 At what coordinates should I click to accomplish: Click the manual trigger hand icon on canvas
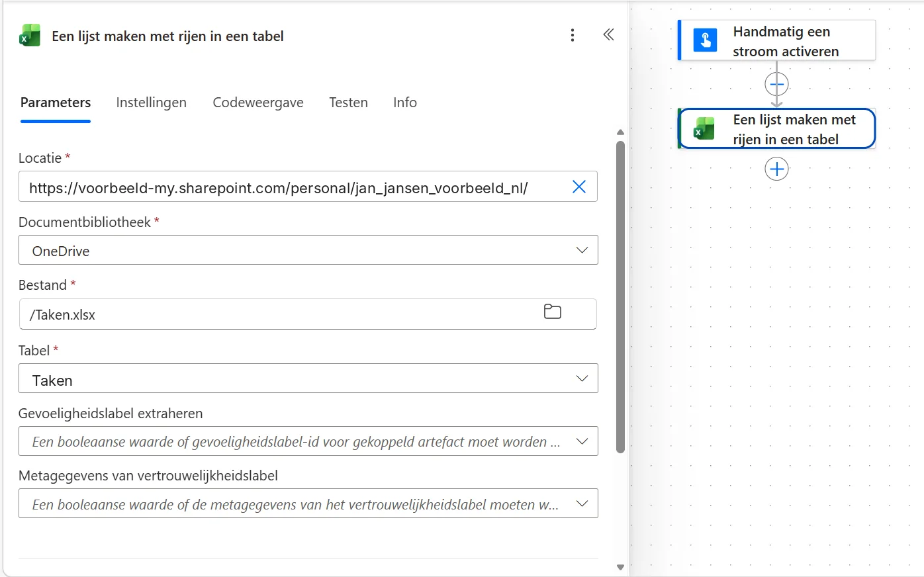coord(705,40)
